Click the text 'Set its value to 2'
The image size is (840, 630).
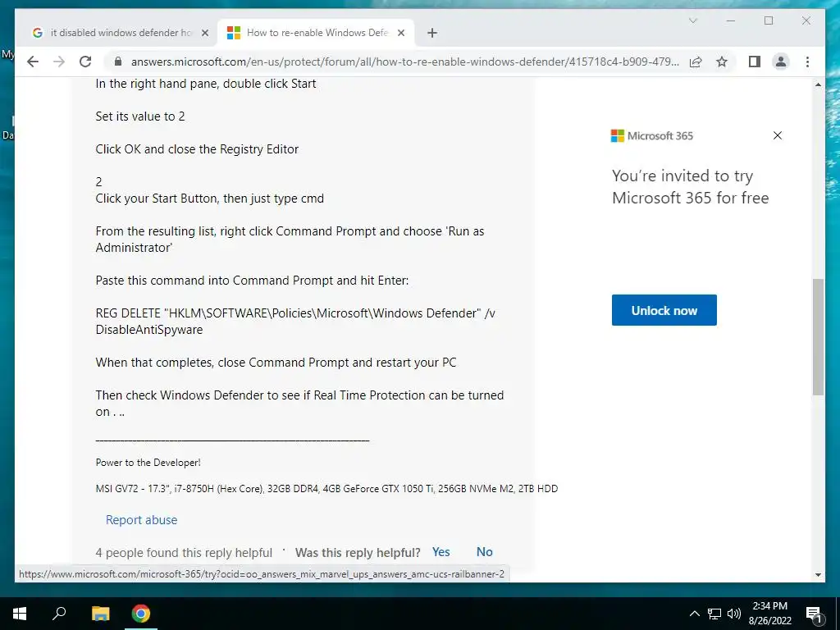(x=140, y=116)
